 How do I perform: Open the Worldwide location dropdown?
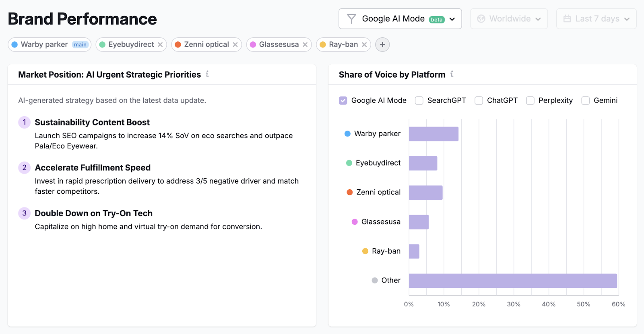point(509,19)
